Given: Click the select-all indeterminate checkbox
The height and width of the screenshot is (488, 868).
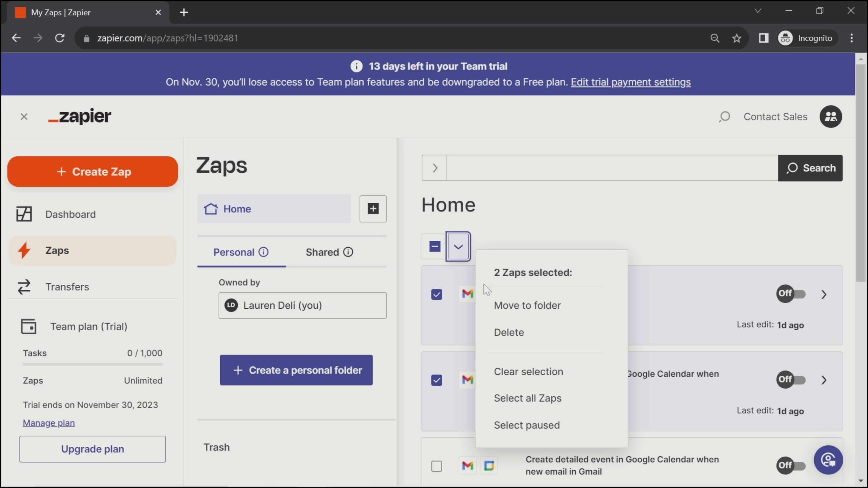Looking at the screenshot, I should pyautogui.click(x=435, y=246).
